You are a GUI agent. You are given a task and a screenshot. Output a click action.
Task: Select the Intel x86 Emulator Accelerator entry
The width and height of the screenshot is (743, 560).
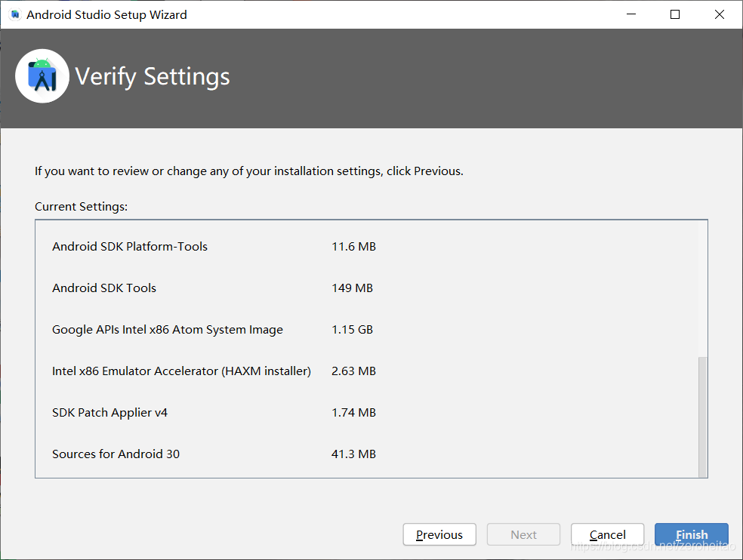click(181, 371)
